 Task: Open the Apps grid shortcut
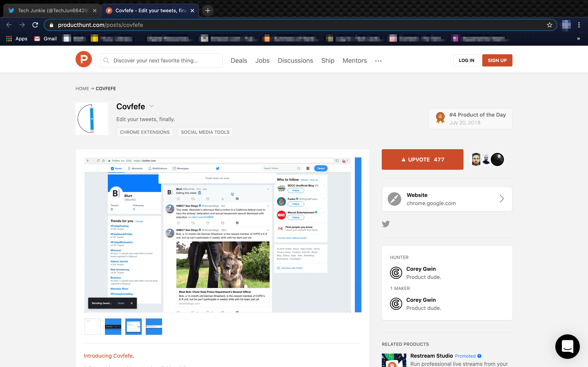(17, 39)
